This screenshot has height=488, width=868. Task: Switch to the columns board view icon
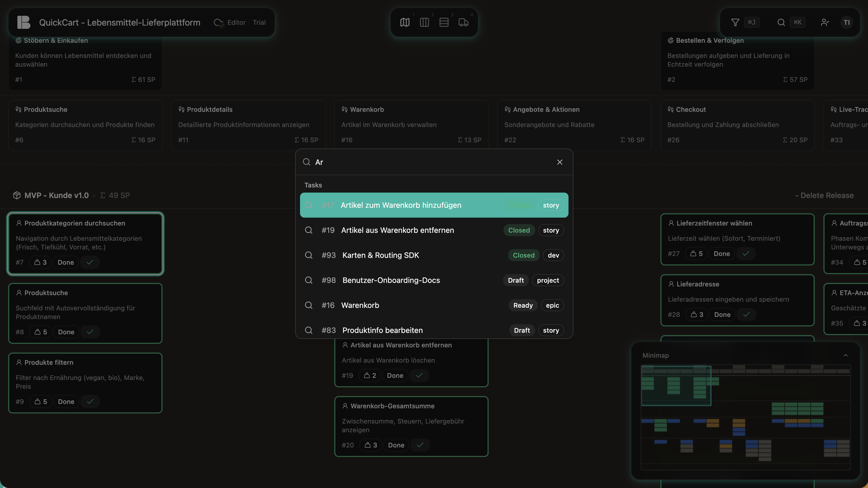[424, 23]
